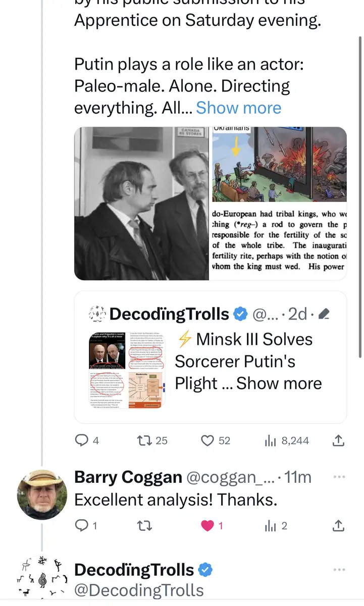Open more options for Barry Coggan's reply
364x606 pixels.
coord(339,477)
